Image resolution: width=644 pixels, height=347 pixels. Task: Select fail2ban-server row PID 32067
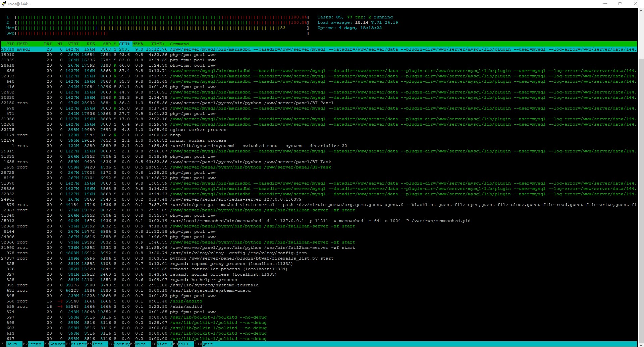[319, 210]
